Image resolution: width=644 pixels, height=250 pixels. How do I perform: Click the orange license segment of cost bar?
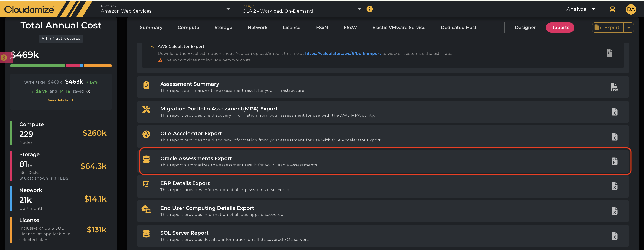[x=98, y=66]
